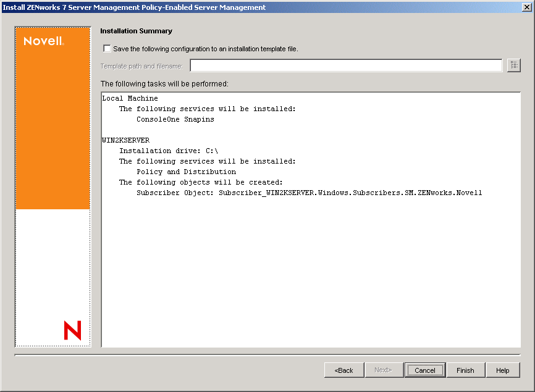The image size is (535, 392).
Task: Close the installation wizard window
Action: click(x=528, y=7)
